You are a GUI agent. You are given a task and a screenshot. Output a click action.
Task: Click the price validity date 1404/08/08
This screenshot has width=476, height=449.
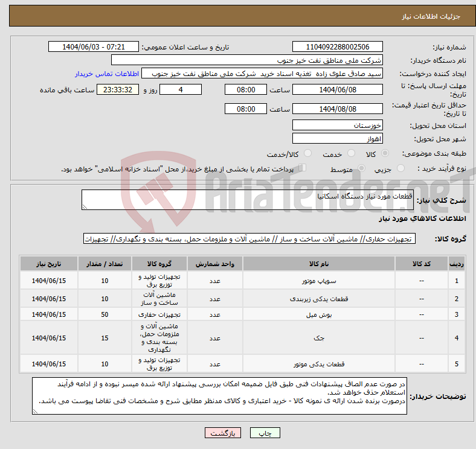click(x=338, y=109)
